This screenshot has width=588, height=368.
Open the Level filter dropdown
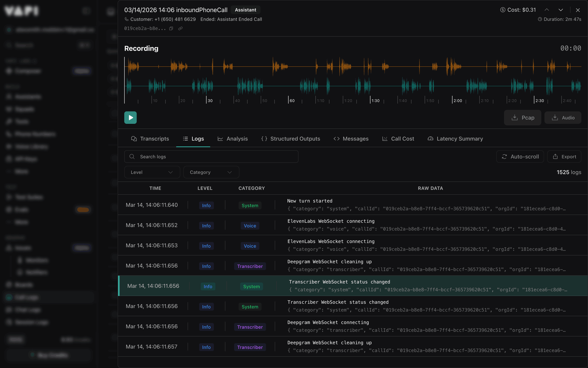(x=152, y=172)
